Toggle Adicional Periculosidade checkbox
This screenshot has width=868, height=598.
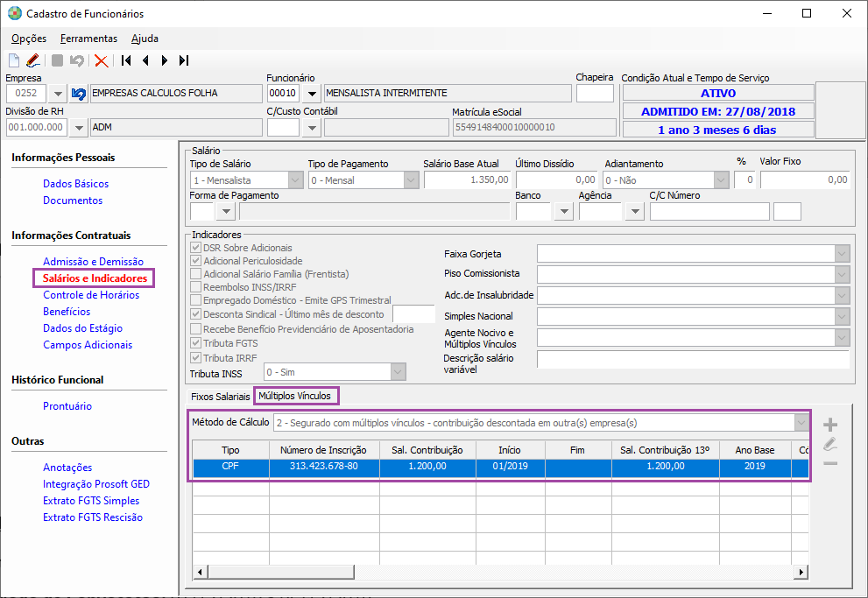coord(195,261)
